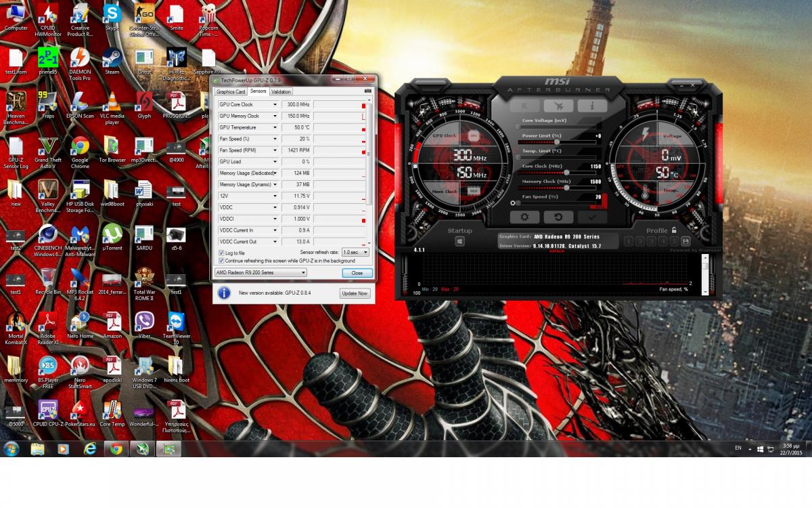Open GPU Temperature sensor dropdown
The image size is (812, 508).
click(x=275, y=127)
